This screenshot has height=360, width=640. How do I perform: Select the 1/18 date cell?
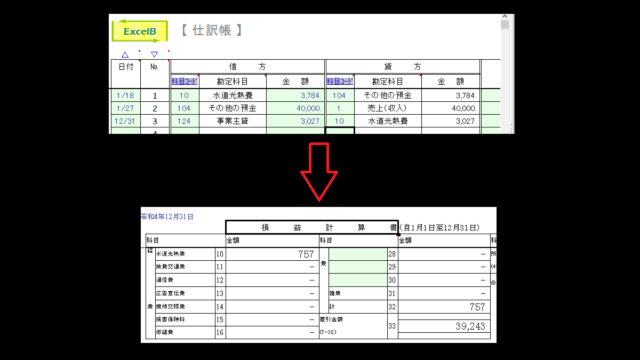(125, 96)
